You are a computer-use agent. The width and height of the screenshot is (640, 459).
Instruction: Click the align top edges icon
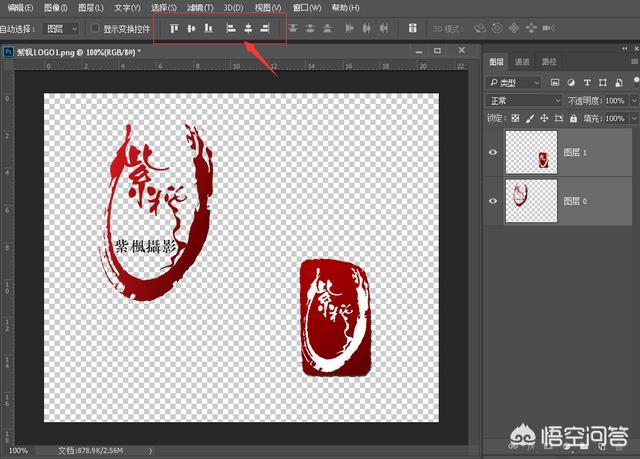pyautogui.click(x=174, y=29)
